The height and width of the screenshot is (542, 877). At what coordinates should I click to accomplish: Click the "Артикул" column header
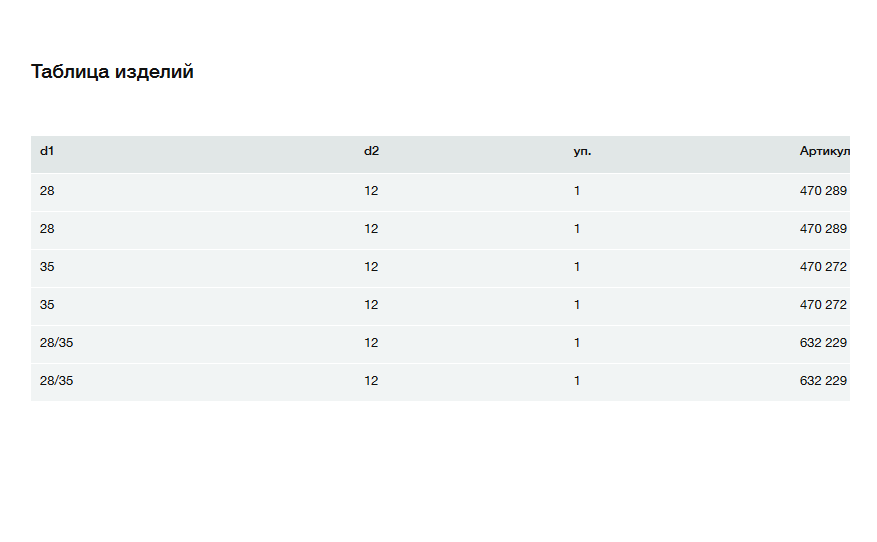(824, 151)
